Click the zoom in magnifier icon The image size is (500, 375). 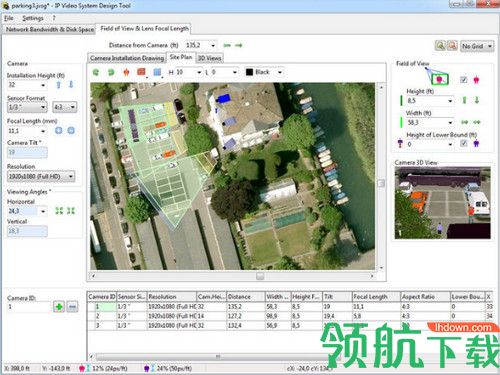pyautogui.click(x=440, y=46)
